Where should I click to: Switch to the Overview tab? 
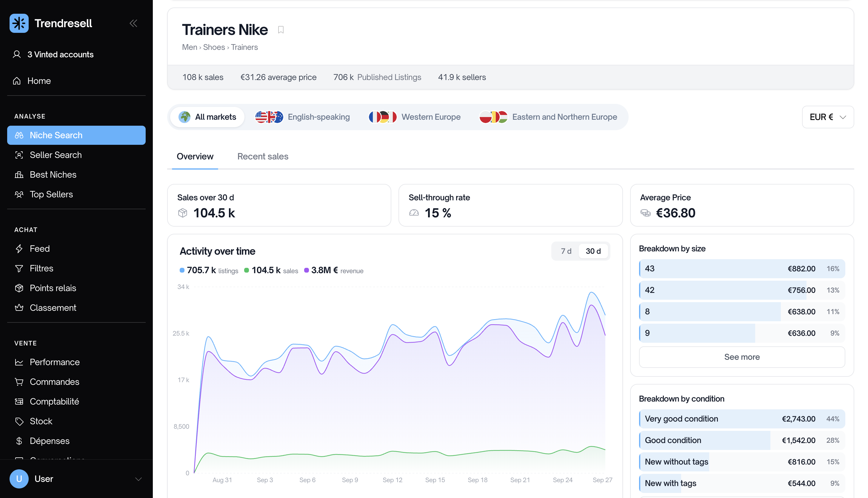[x=195, y=157]
